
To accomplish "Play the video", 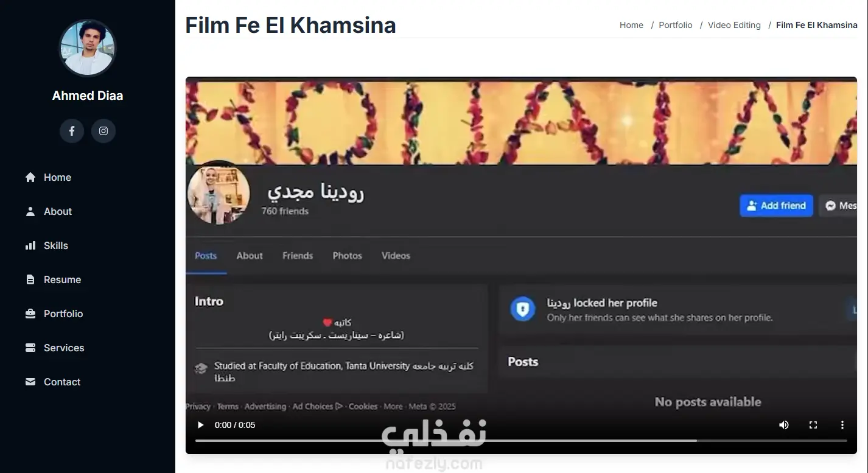I will 200,425.
